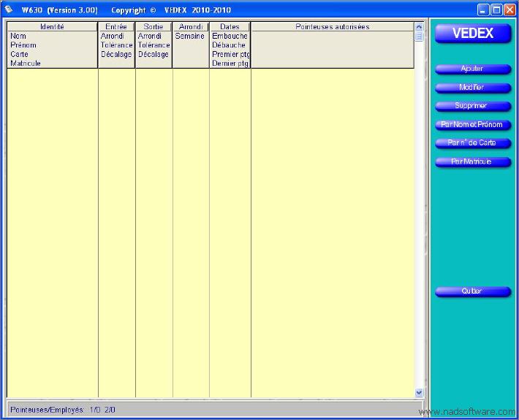Click the Matricule label under Identité

pos(26,63)
